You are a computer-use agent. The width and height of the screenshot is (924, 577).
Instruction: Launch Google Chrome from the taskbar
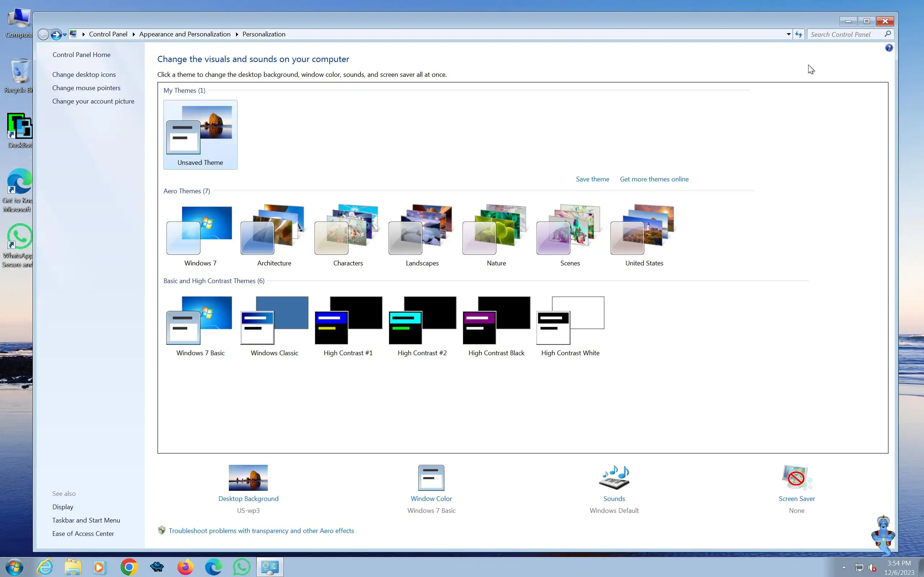(128, 567)
